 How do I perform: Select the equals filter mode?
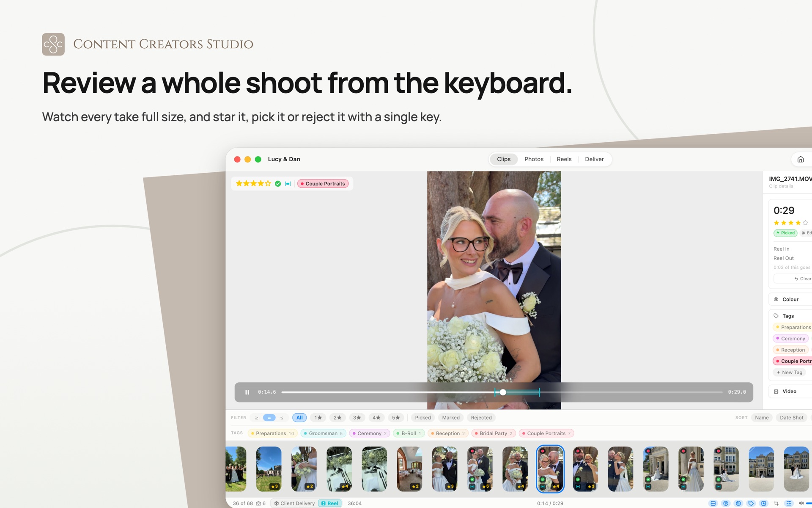269,418
